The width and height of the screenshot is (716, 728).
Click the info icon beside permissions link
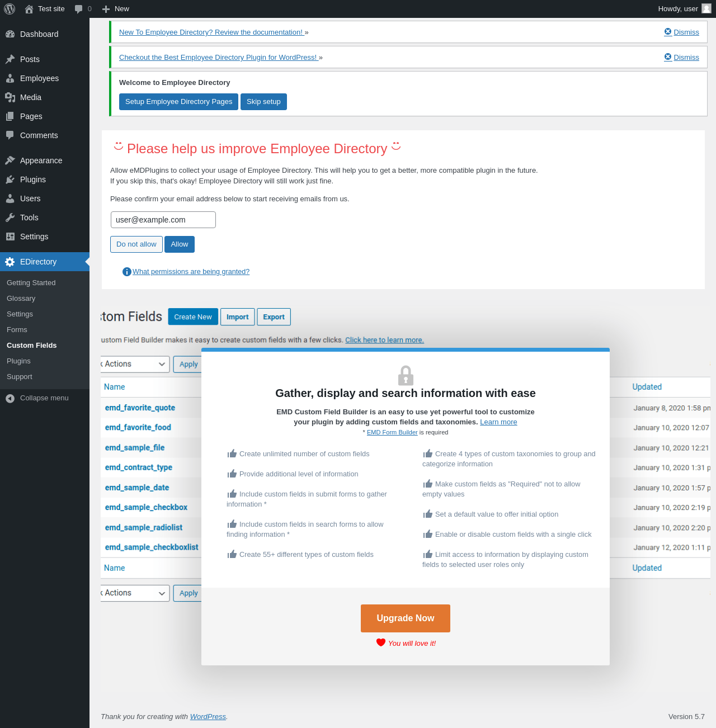tap(127, 272)
